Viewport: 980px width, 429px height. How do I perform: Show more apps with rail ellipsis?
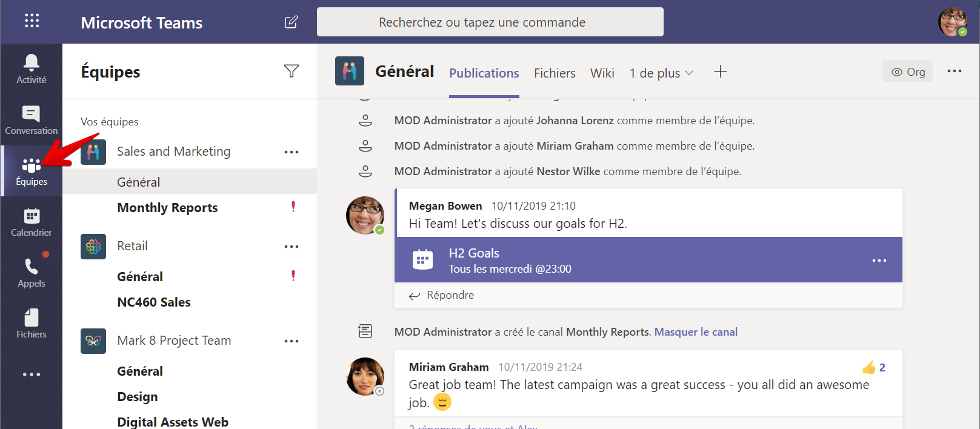[32, 374]
